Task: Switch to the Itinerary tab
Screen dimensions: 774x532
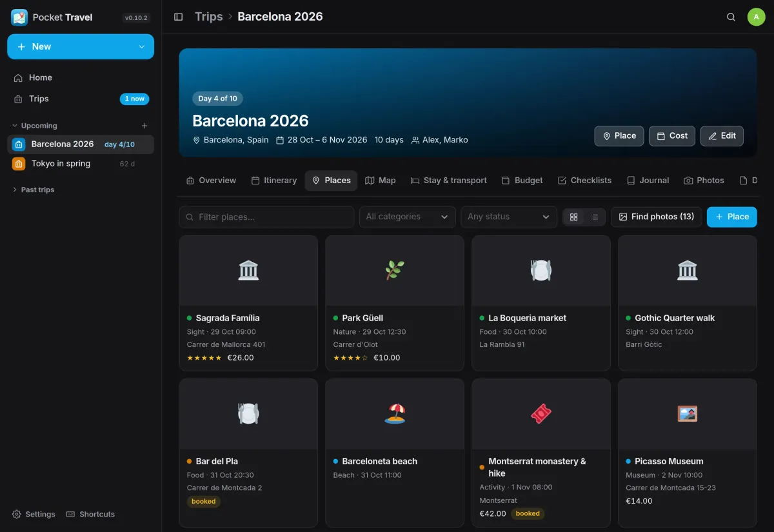Action: (274, 181)
